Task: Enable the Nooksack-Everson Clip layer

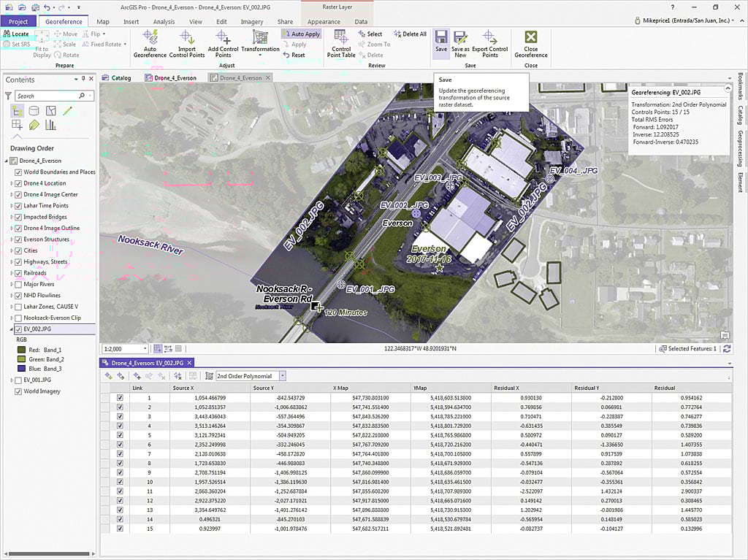Action: [x=18, y=318]
